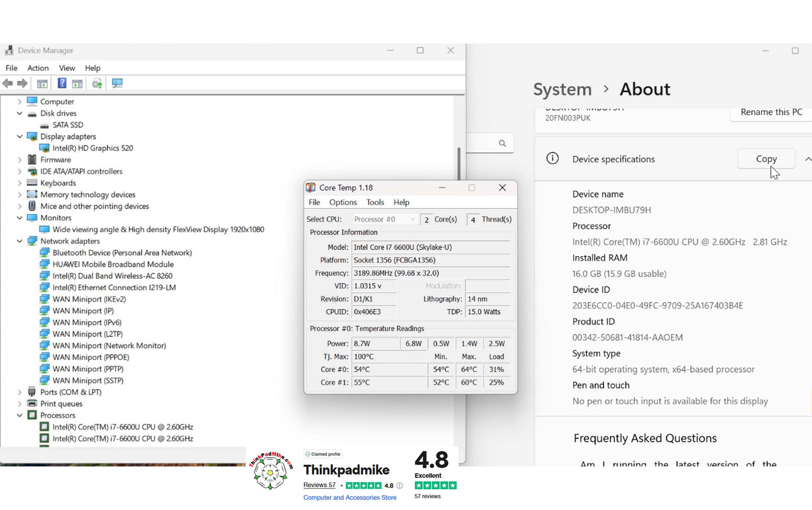
Task: Click the Scan for hardware changes icon
Action: tap(117, 83)
